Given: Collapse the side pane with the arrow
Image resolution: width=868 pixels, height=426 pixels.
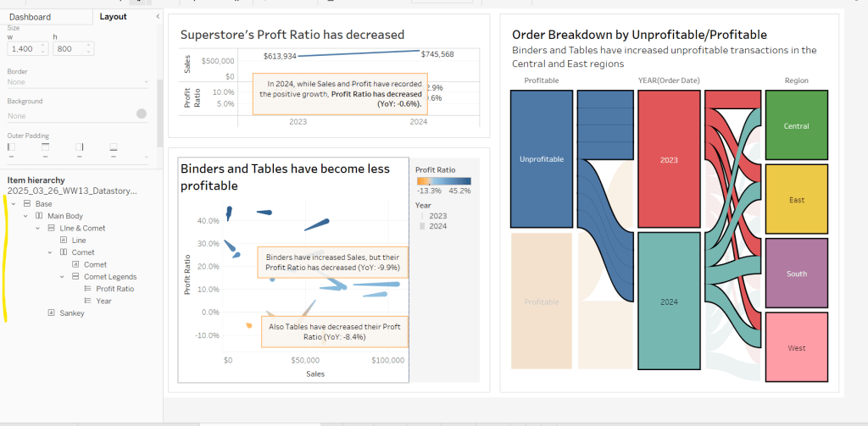Looking at the screenshot, I should click(158, 17).
